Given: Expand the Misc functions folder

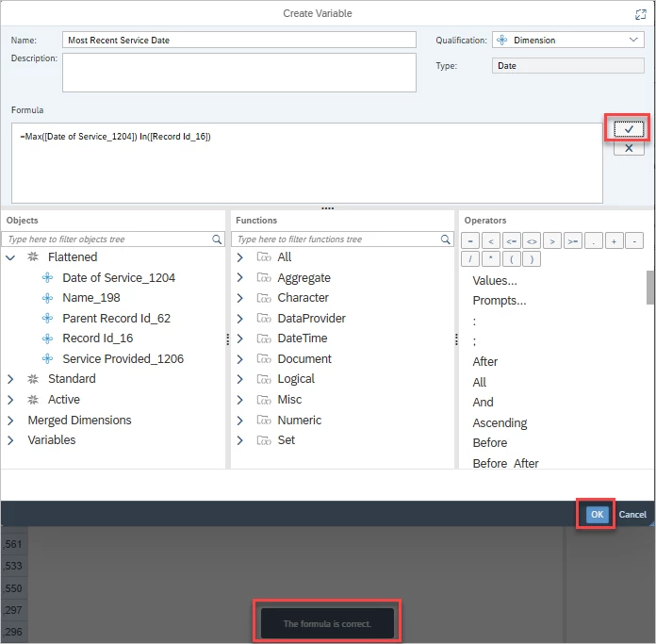Looking at the screenshot, I should (240, 400).
